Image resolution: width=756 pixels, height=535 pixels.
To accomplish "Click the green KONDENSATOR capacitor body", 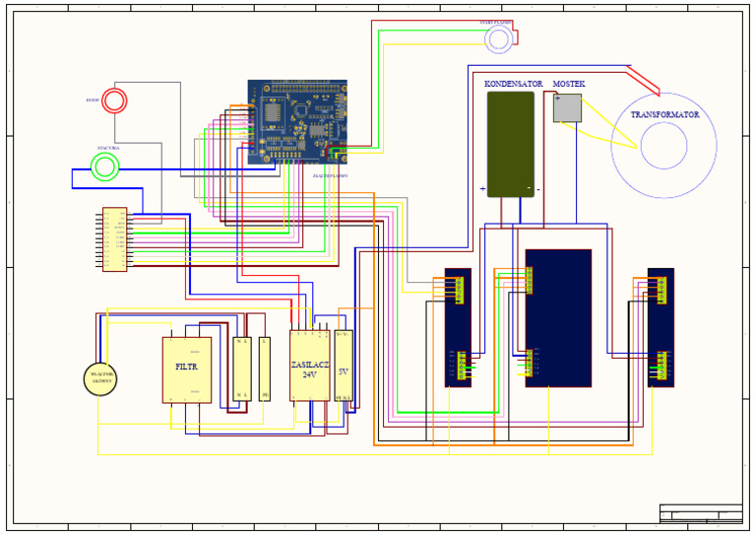I will [x=511, y=144].
